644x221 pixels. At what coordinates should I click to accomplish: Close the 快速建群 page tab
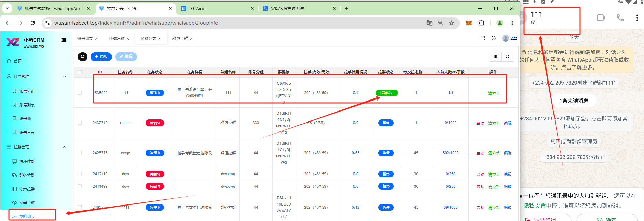tap(128, 39)
